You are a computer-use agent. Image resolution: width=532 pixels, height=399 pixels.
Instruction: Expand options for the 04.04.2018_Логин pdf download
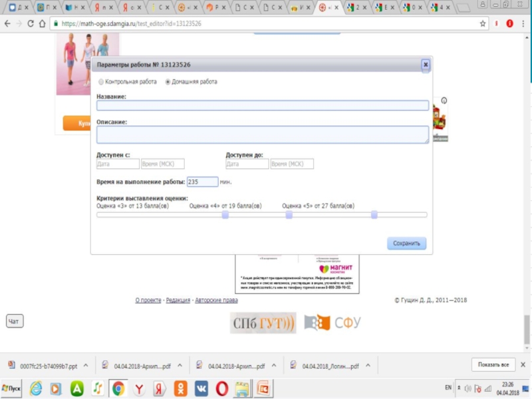(x=368, y=366)
